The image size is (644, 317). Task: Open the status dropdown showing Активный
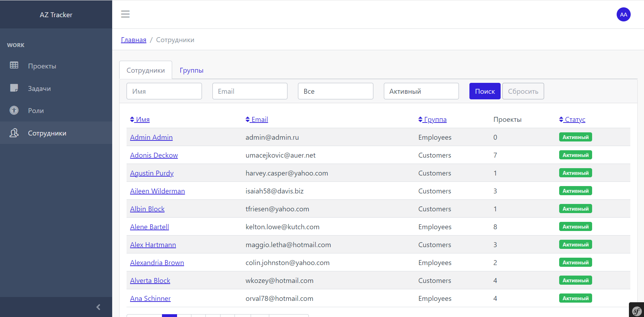pyautogui.click(x=421, y=91)
